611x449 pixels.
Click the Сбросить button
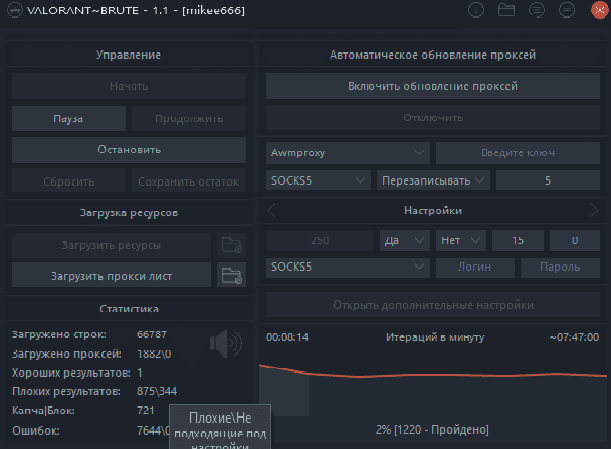point(69,181)
